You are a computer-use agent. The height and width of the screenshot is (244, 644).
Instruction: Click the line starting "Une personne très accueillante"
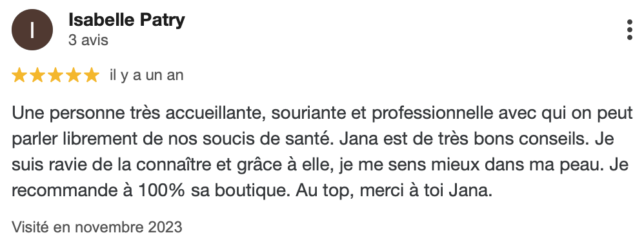pos(323,114)
